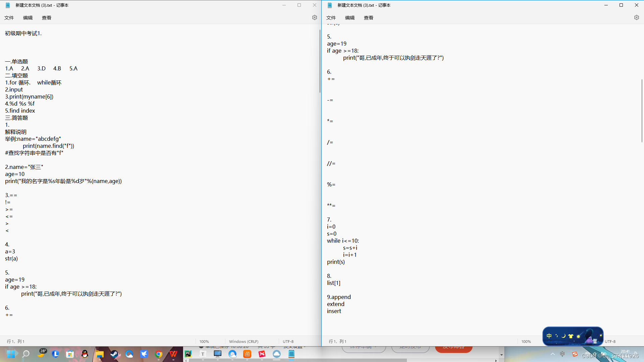Screen dimensions: 644x362
Task: Toggle Chinese/English mode on Sogou IME bar
Action: coord(549,336)
